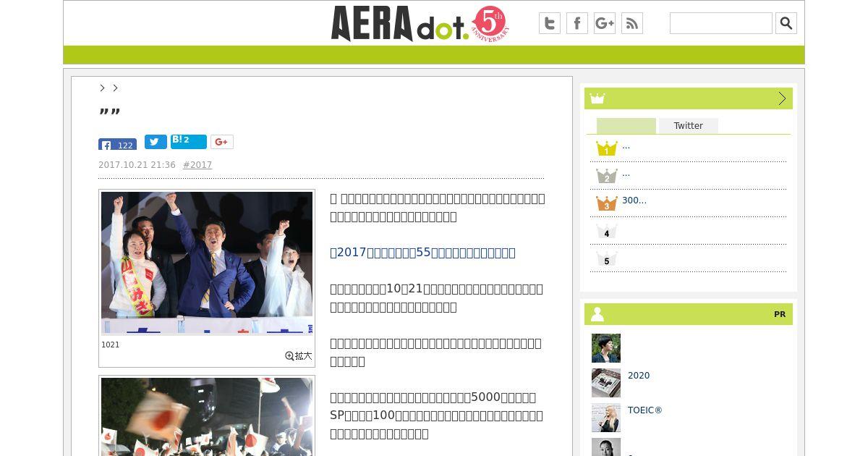868x456 pixels.
Task: Click the rank 4 crown entry
Action: point(606,231)
